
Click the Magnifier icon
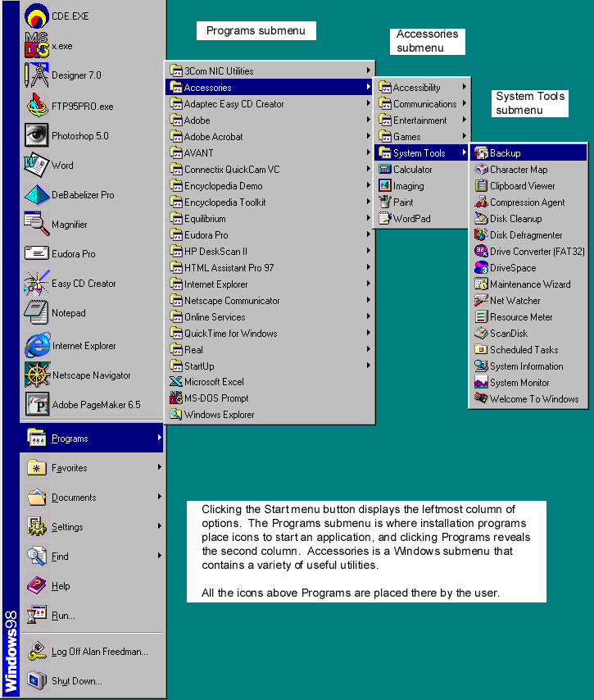(x=37, y=224)
